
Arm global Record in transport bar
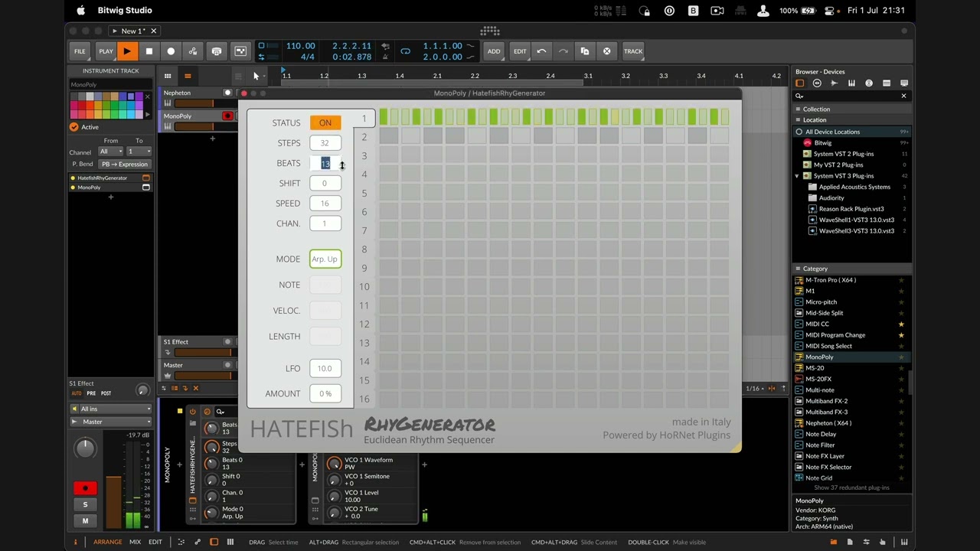click(171, 51)
